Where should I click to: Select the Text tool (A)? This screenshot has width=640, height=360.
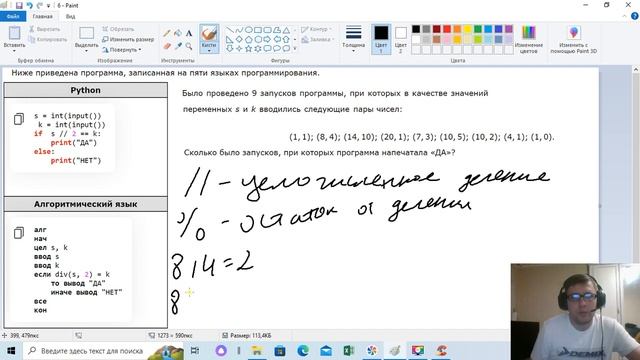(189, 33)
